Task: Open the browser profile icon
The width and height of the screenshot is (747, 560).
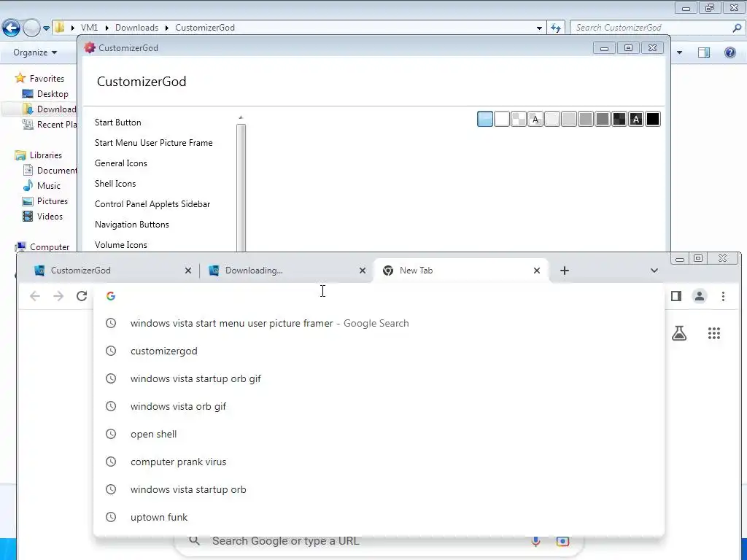Action: click(x=700, y=296)
